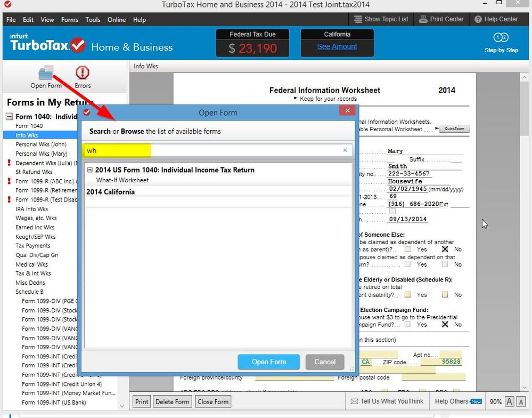532x418 pixels.
Task: Click error mark beside Form 1099-R (ABC Inc.)
Action: 9,181
